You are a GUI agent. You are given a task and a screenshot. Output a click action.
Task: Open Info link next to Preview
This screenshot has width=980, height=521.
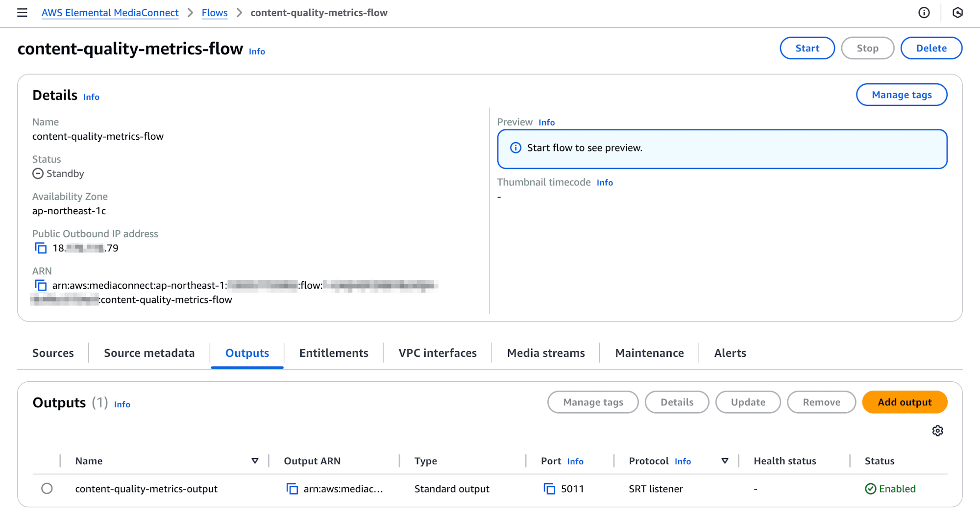[x=546, y=123]
